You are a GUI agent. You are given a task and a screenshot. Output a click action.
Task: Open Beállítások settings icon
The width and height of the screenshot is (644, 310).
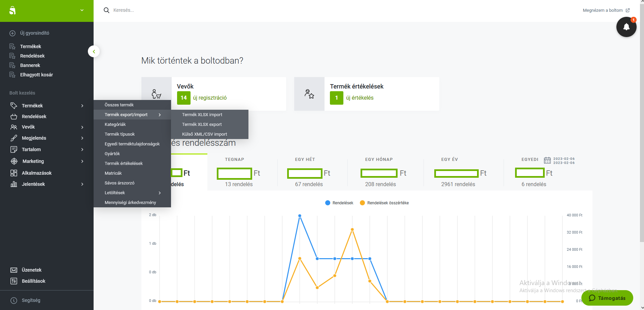[14, 281]
